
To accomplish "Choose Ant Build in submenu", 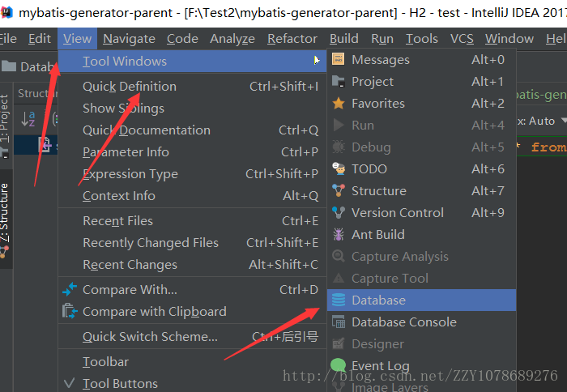I will [x=422, y=234].
